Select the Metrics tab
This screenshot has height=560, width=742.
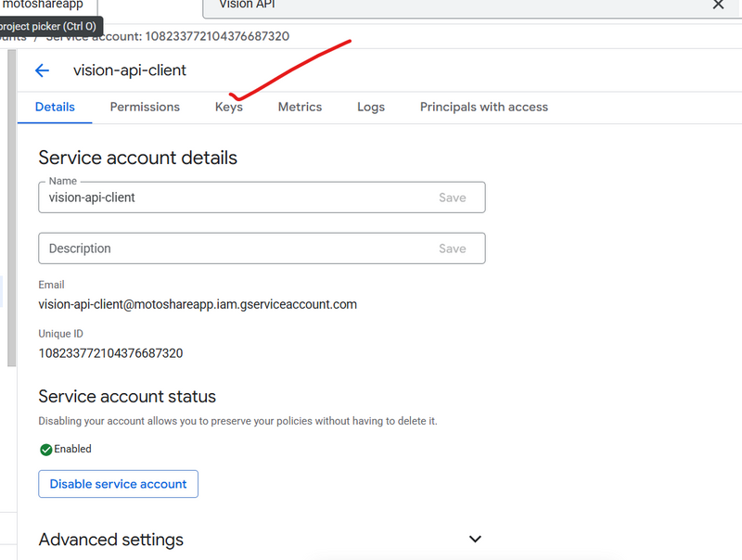click(300, 107)
